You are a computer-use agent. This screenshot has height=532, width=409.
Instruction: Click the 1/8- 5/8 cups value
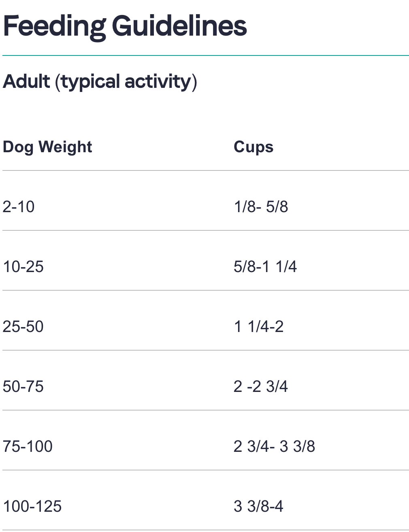pyautogui.click(x=261, y=207)
